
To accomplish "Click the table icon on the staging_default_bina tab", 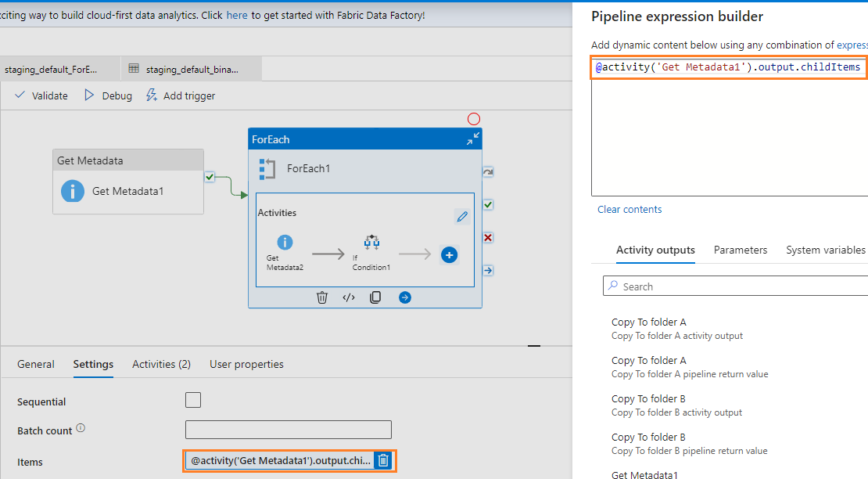I will pyautogui.click(x=134, y=68).
